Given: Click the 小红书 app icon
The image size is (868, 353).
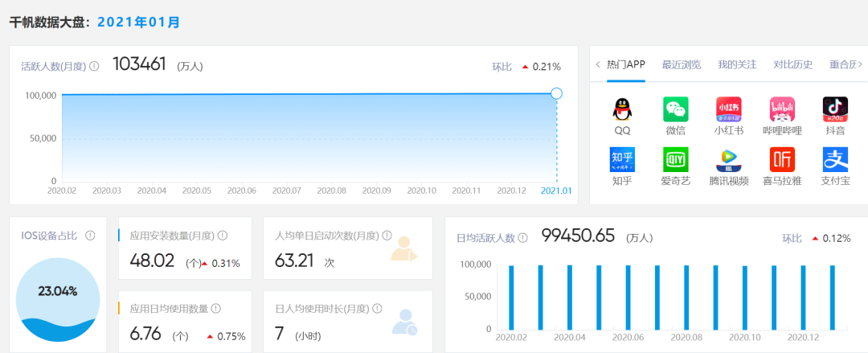Looking at the screenshot, I should click(x=728, y=110).
